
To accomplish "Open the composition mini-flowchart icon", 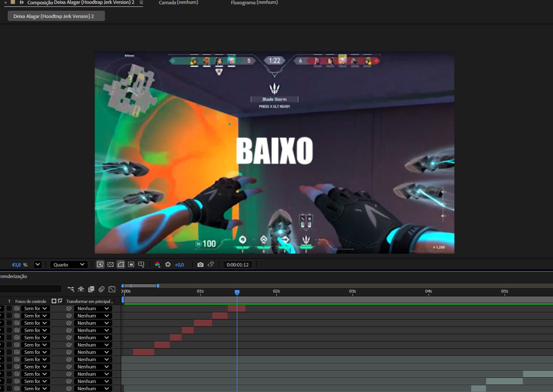I will pos(71,289).
